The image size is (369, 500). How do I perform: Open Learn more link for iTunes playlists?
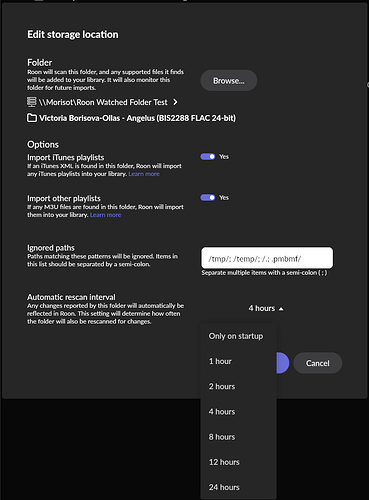tap(144, 174)
